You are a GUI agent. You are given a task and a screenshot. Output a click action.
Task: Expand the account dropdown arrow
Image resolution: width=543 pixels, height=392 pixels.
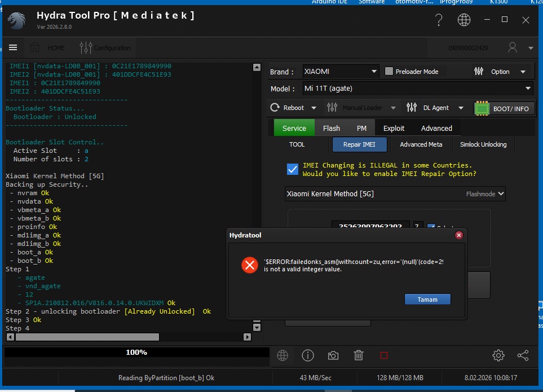click(x=531, y=48)
